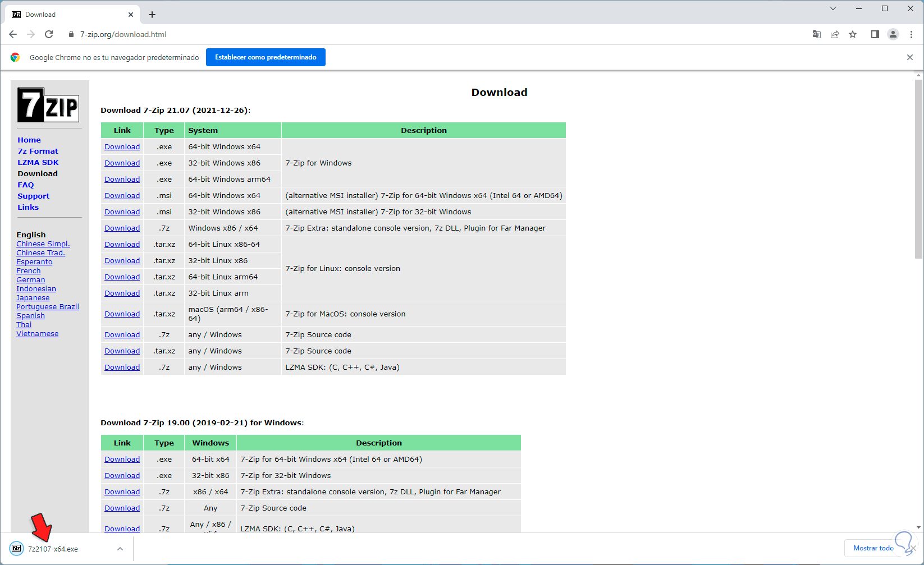
Task: Open the 7z Format page
Action: pyautogui.click(x=38, y=151)
